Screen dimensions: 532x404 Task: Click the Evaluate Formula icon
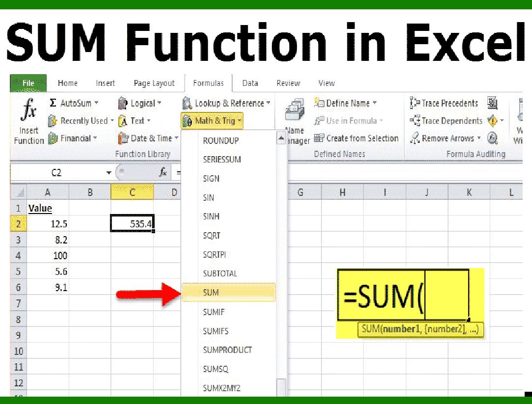tap(492, 138)
